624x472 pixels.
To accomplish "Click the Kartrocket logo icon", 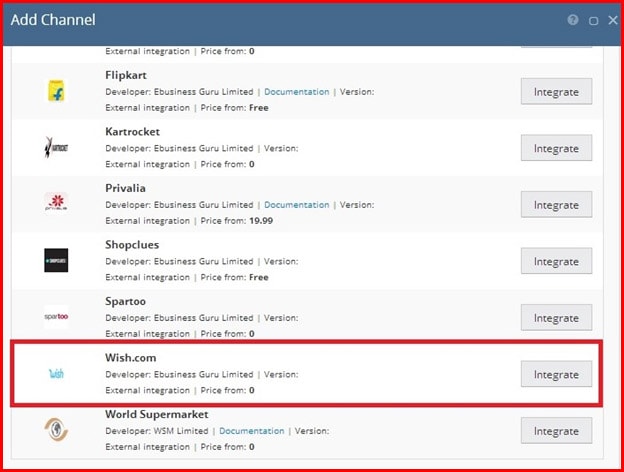I will (56, 148).
